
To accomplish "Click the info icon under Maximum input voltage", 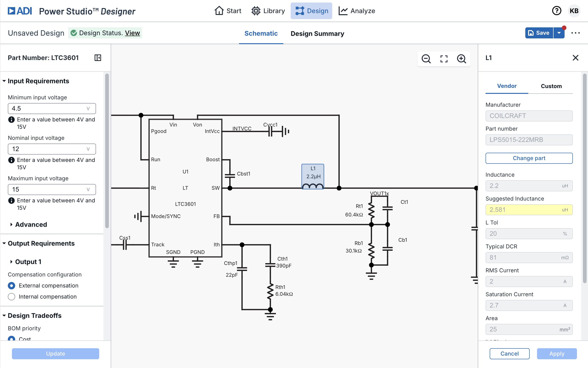I will point(11,201).
